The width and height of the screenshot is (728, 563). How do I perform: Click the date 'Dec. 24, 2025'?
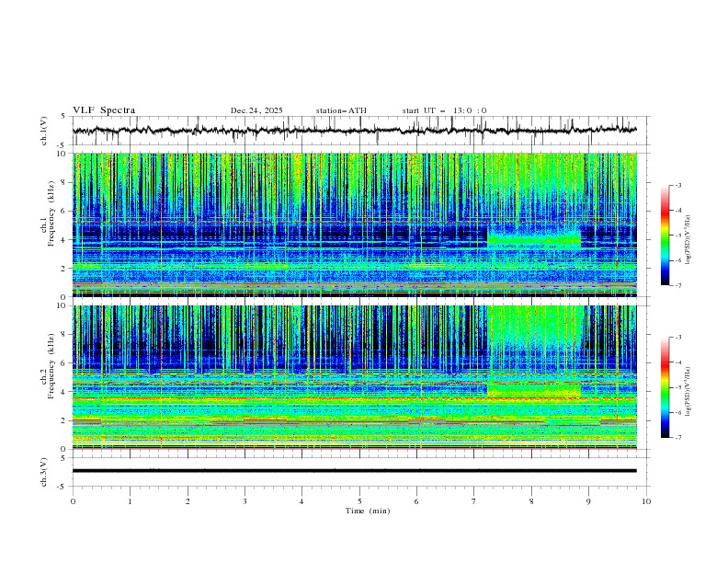tap(256, 110)
